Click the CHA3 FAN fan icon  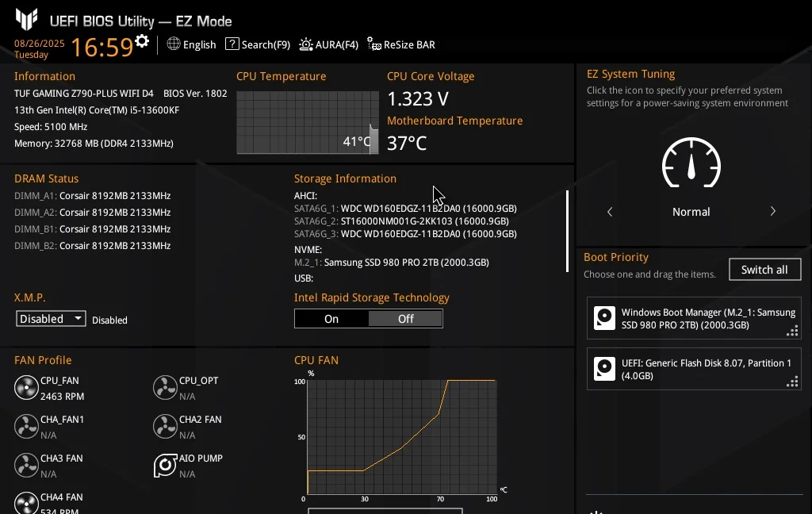coord(26,466)
